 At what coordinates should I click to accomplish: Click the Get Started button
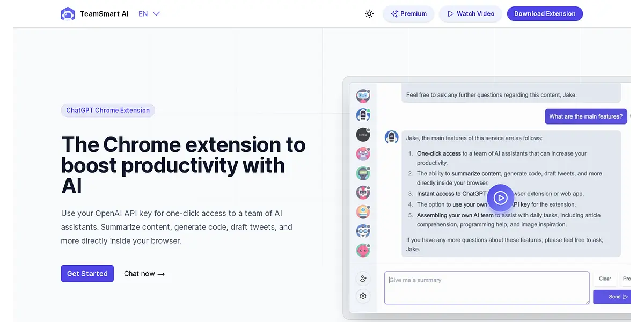[87, 274]
